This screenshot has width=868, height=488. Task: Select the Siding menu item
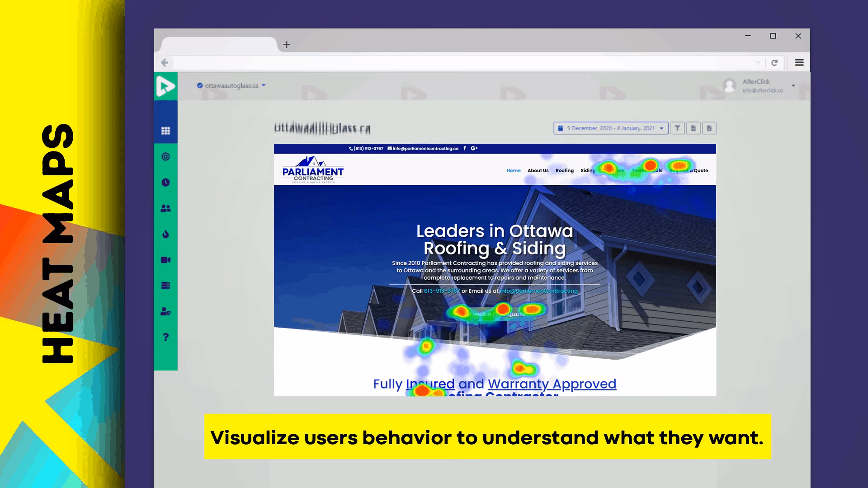point(588,170)
